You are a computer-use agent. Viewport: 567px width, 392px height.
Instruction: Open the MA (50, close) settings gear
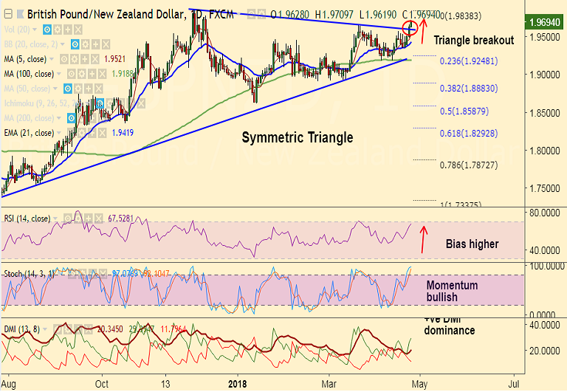pyautogui.click(x=78, y=89)
